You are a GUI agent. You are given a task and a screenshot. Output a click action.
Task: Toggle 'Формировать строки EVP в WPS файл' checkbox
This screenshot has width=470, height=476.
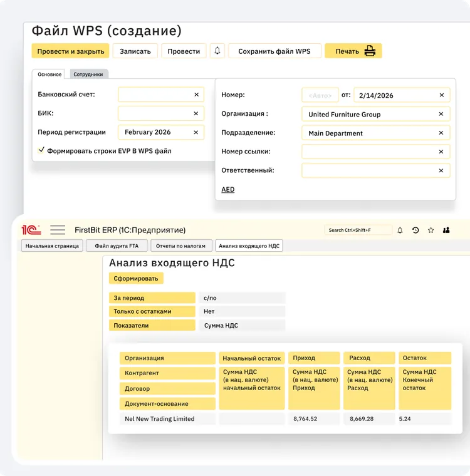pyautogui.click(x=41, y=150)
